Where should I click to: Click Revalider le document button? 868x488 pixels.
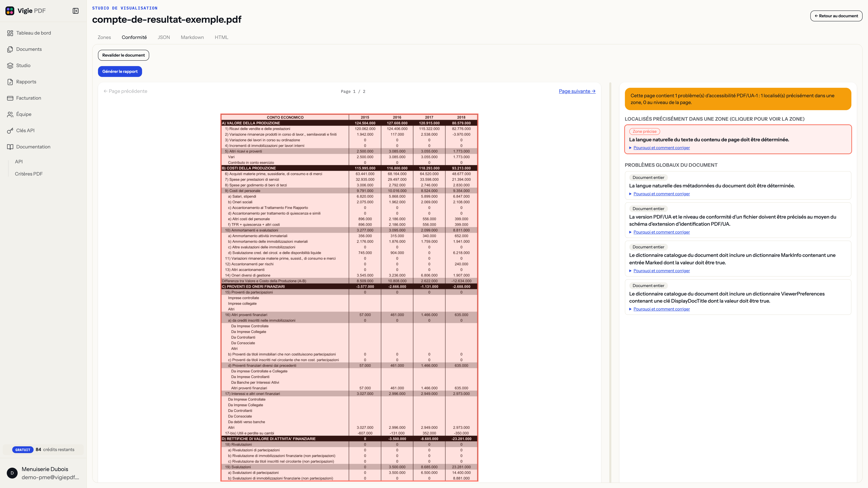[123, 55]
